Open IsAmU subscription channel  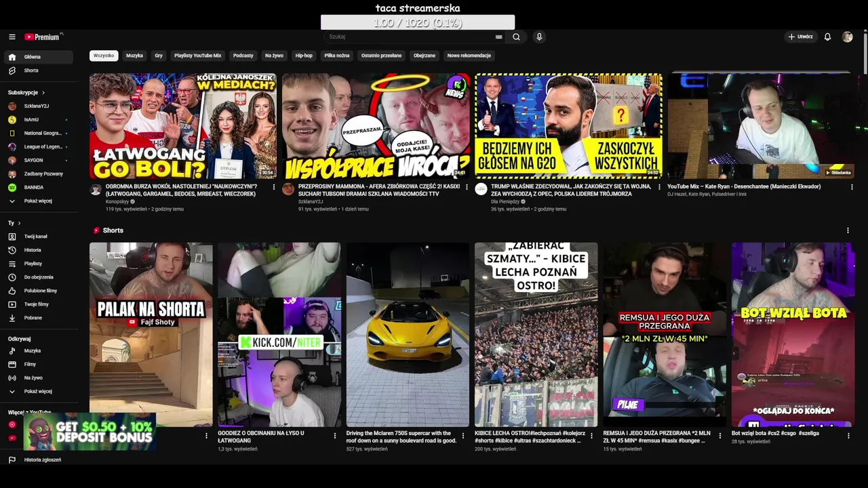coord(38,119)
